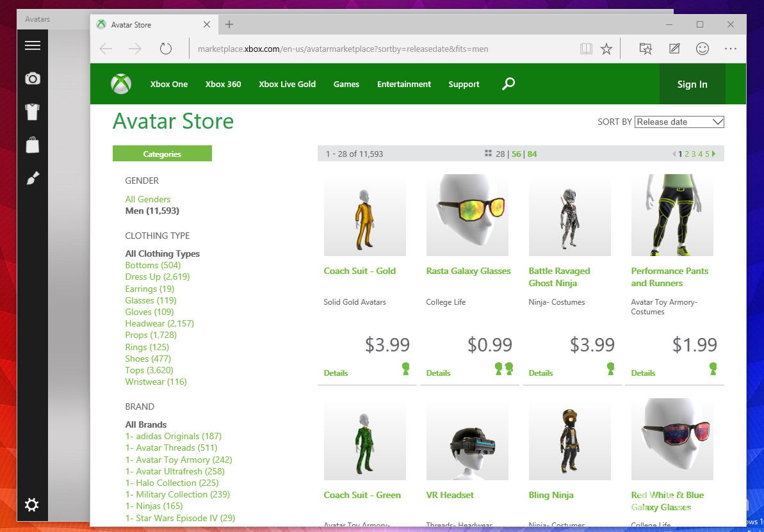Open the browser More actions ellipsis menu

[x=731, y=49]
